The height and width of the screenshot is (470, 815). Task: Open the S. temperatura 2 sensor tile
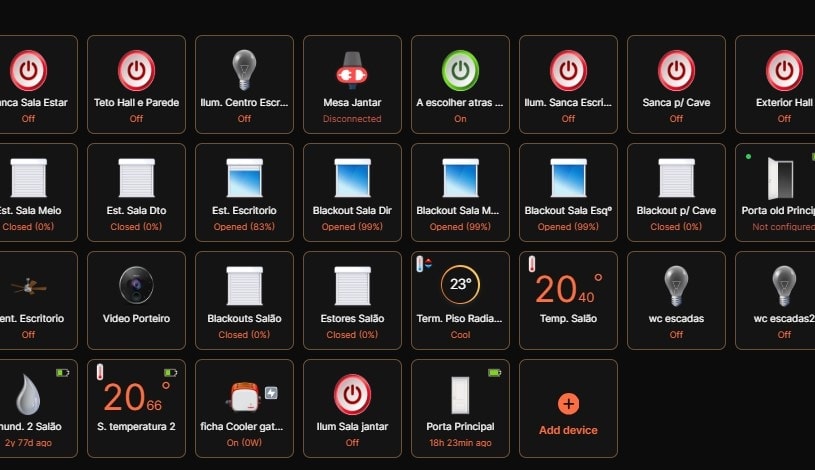coord(136,409)
